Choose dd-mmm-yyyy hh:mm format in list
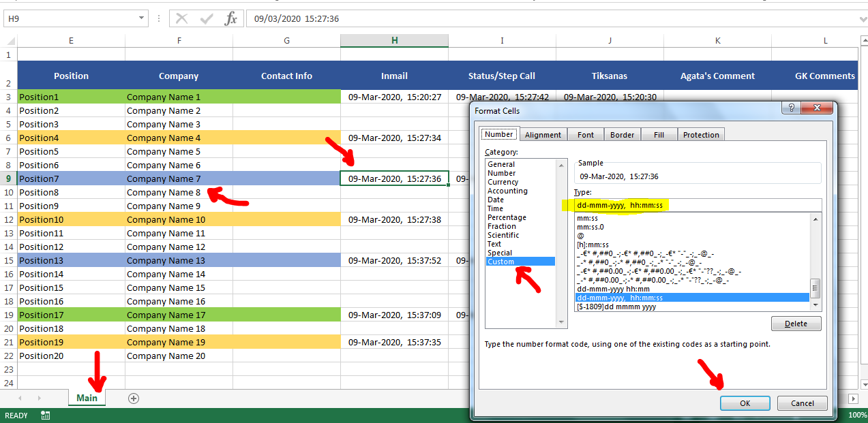The height and width of the screenshot is (423, 868). pyautogui.click(x=692, y=289)
